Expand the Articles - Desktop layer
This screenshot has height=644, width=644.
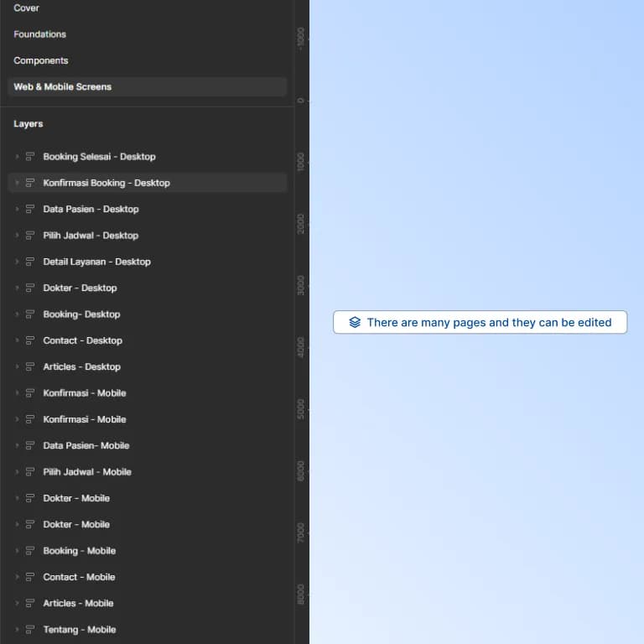(x=17, y=366)
